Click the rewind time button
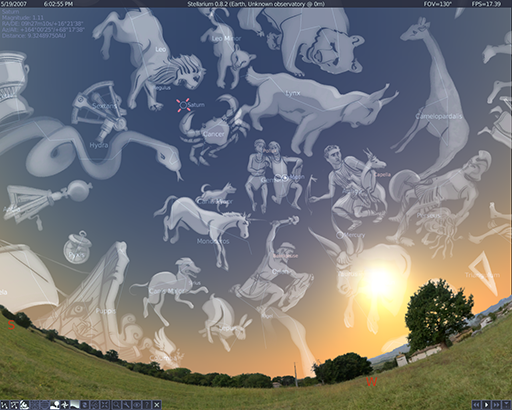 (477, 405)
